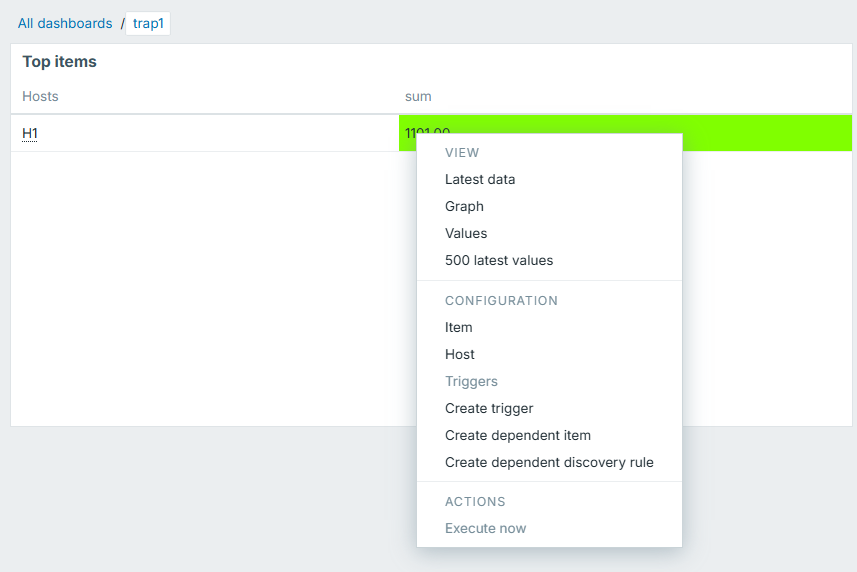Screen dimensions: 857x572
Task: Click the ACTIONS section label
Action: pyautogui.click(x=475, y=502)
